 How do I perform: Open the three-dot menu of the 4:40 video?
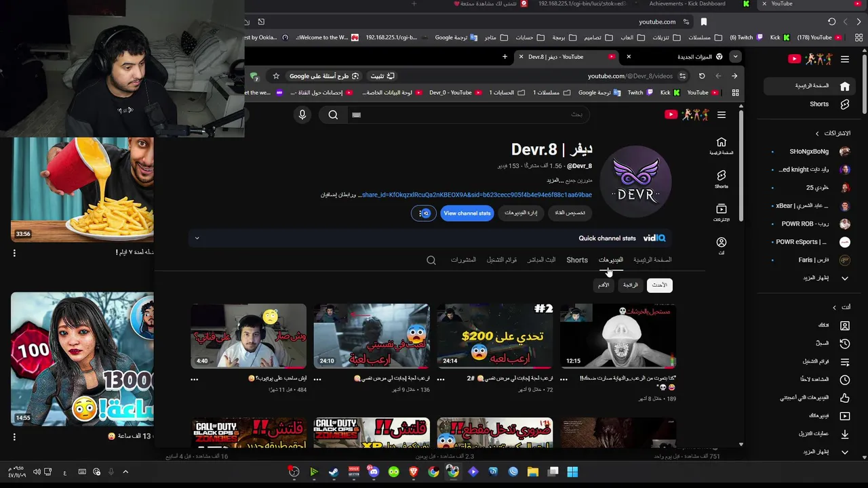click(195, 380)
